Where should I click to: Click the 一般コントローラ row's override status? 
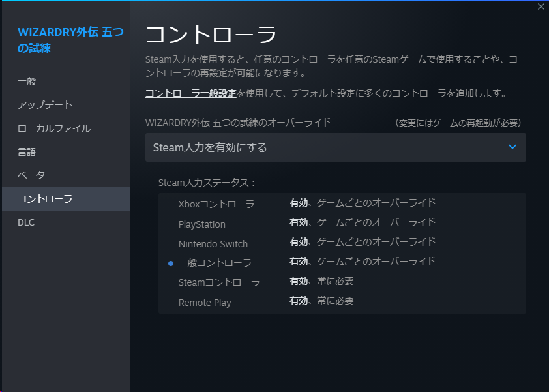click(363, 262)
